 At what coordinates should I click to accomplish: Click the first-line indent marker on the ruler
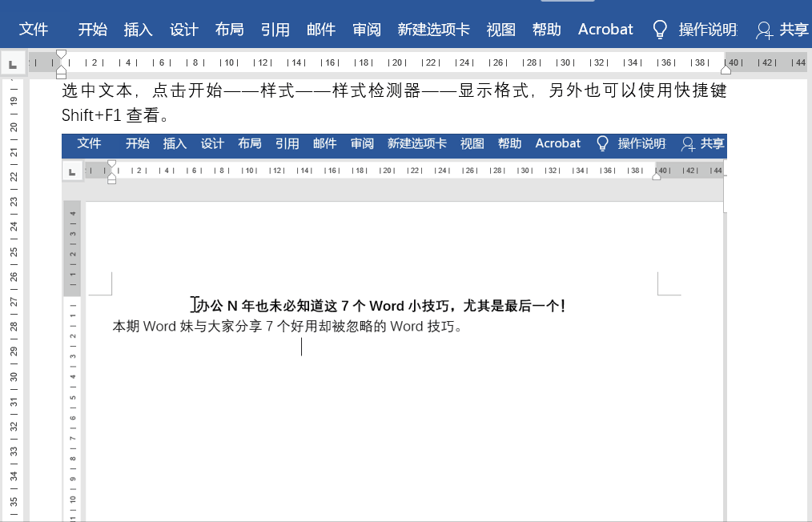coord(61,52)
